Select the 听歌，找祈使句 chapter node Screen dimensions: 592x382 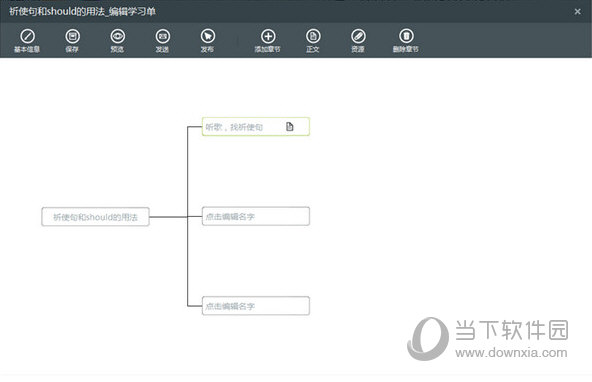[256, 126]
